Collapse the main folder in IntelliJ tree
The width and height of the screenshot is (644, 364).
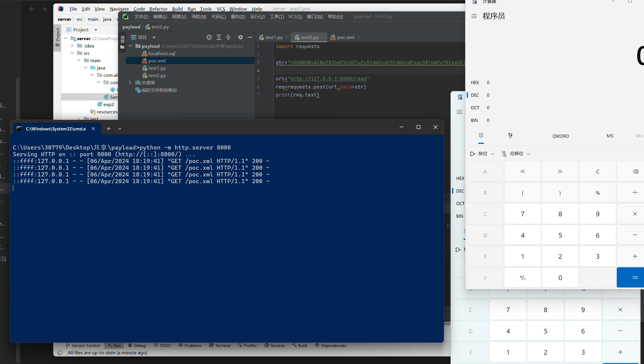coord(79,60)
